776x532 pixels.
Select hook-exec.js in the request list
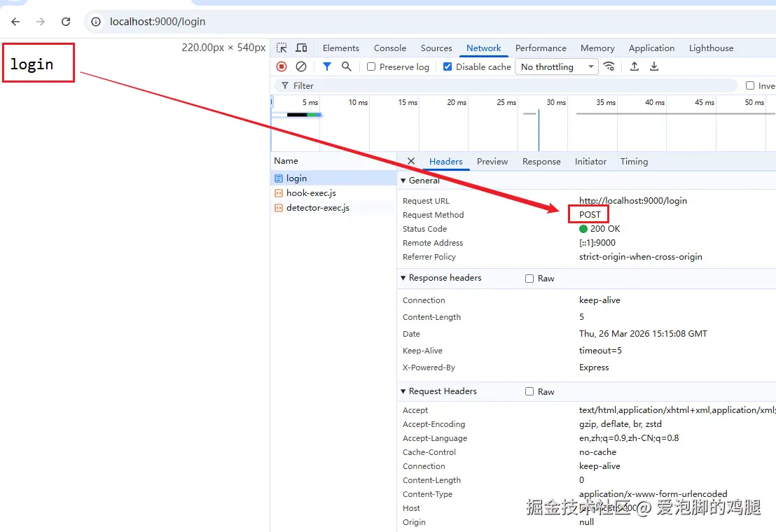point(311,193)
